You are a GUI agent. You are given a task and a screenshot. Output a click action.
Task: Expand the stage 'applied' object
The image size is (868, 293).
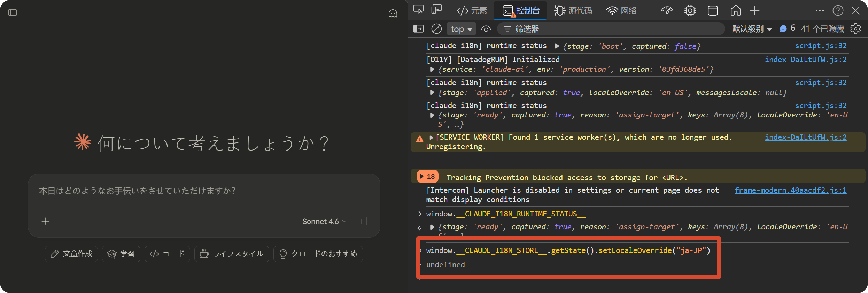pyautogui.click(x=432, y=93)
